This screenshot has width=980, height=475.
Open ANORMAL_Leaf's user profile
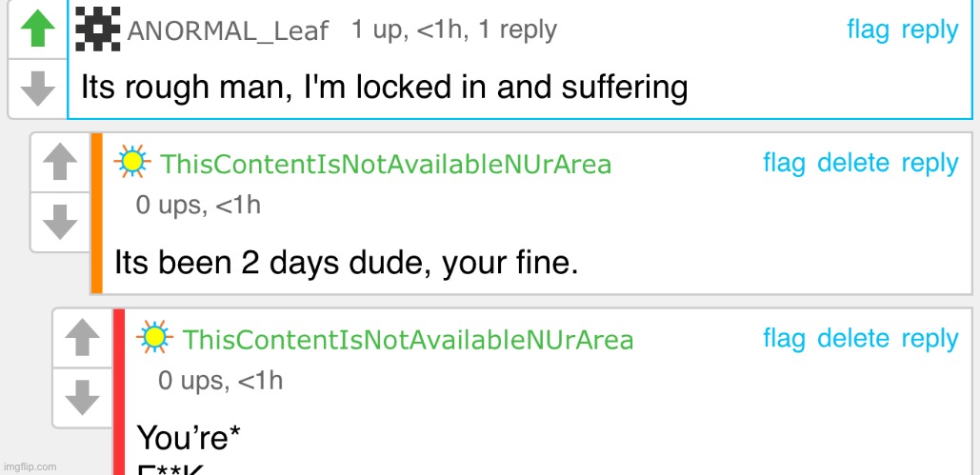[227, 31]
